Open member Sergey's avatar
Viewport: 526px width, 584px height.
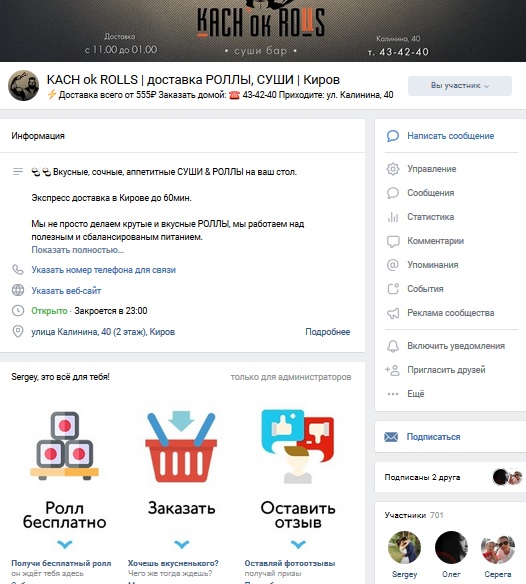tap(405, 548)
